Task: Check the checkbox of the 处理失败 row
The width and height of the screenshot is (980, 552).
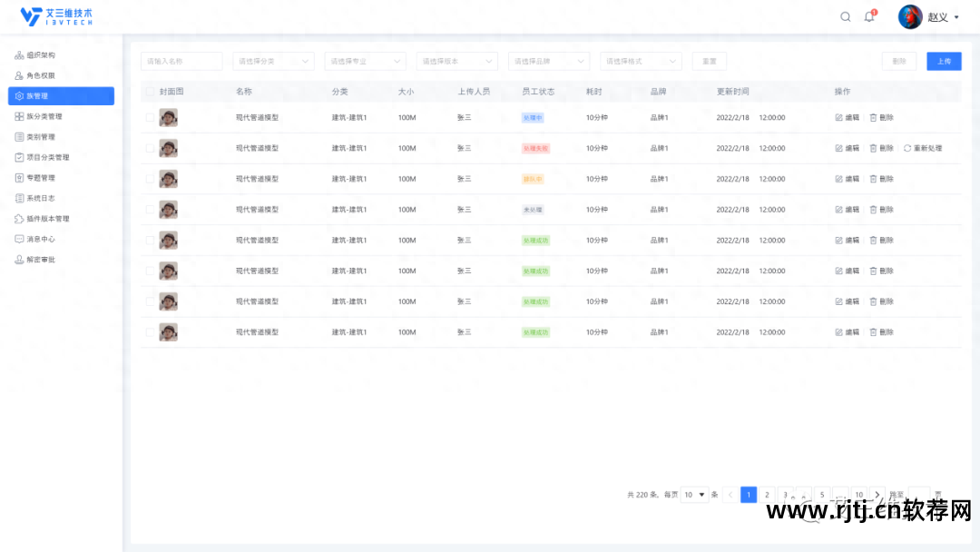Action: [150, 148]
